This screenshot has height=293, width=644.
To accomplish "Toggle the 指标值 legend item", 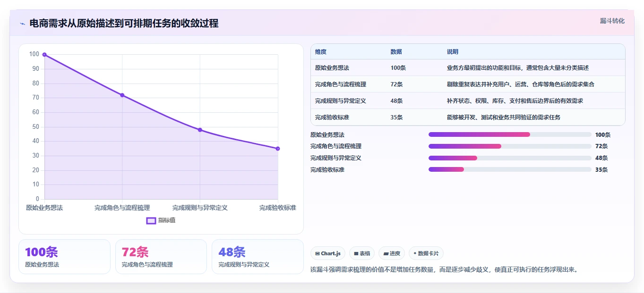I will (x=161, y=220).
